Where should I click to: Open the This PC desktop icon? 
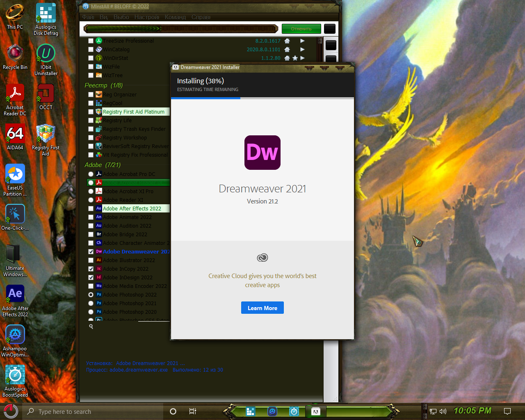coord(15,16)
